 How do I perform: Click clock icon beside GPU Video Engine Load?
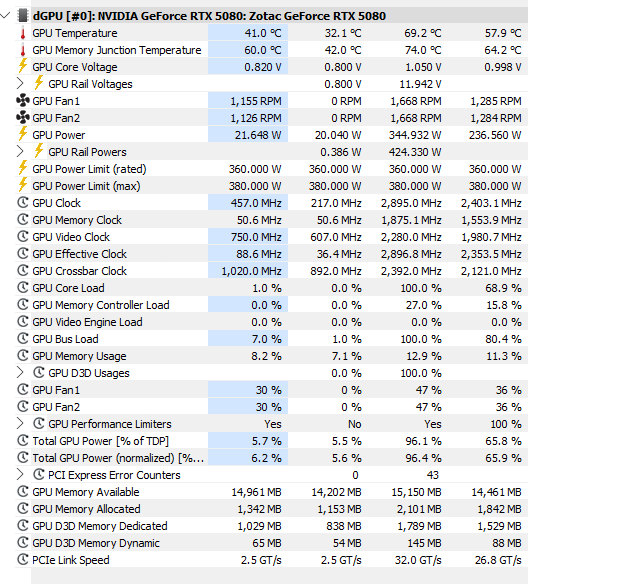[x=23, y=322]
